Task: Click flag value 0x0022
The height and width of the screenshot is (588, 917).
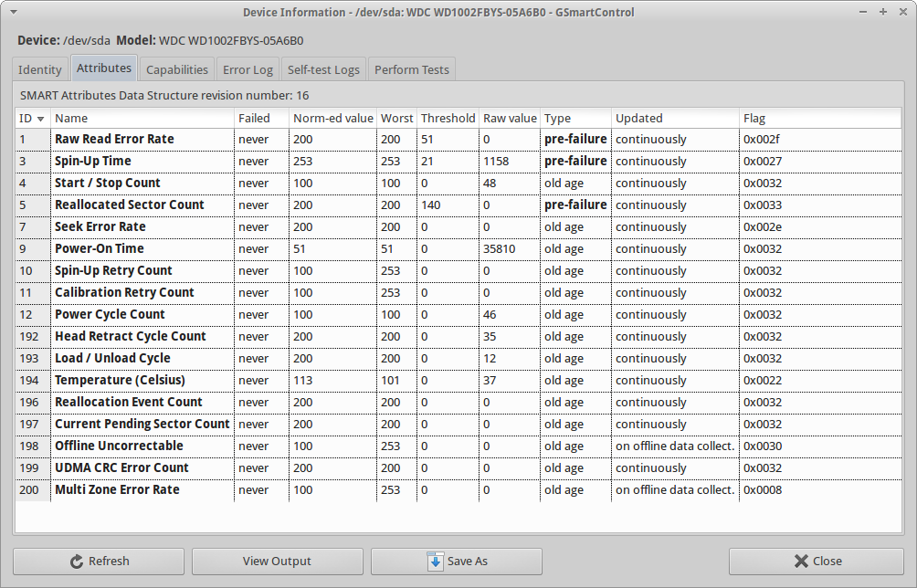Action: pos(763,381)
